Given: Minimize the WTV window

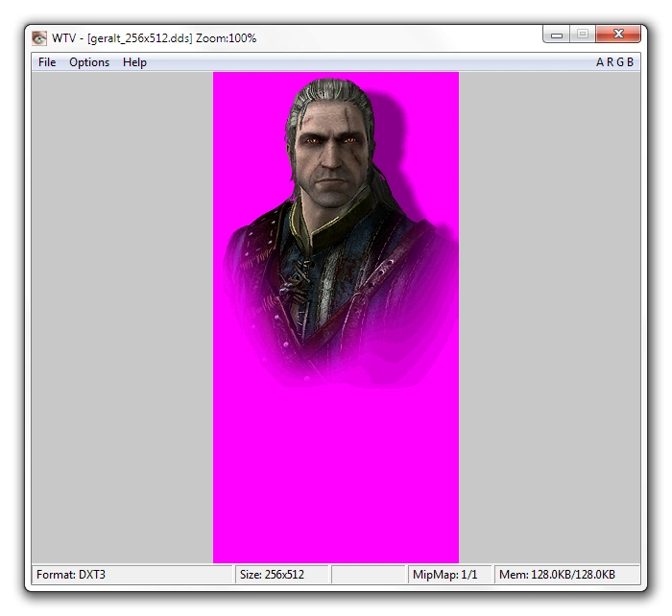Looking at the screenshot, I should pos(556,35).
